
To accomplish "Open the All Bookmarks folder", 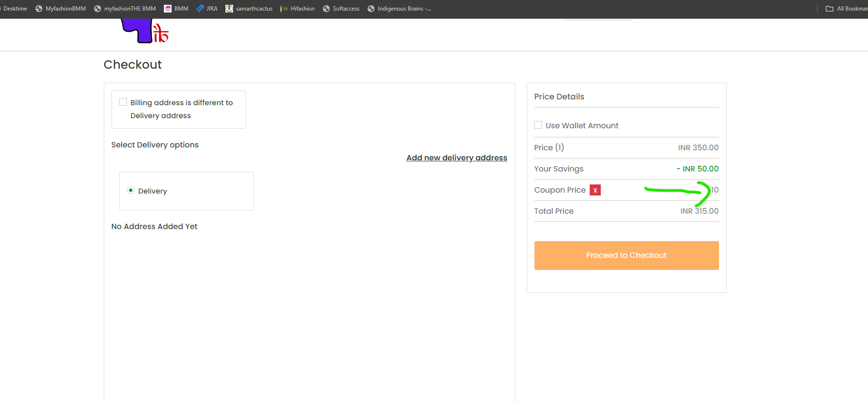I will click(846, 9).
